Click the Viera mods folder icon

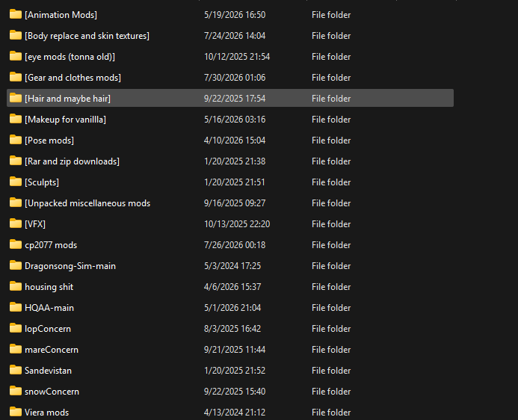coord(16,412)
